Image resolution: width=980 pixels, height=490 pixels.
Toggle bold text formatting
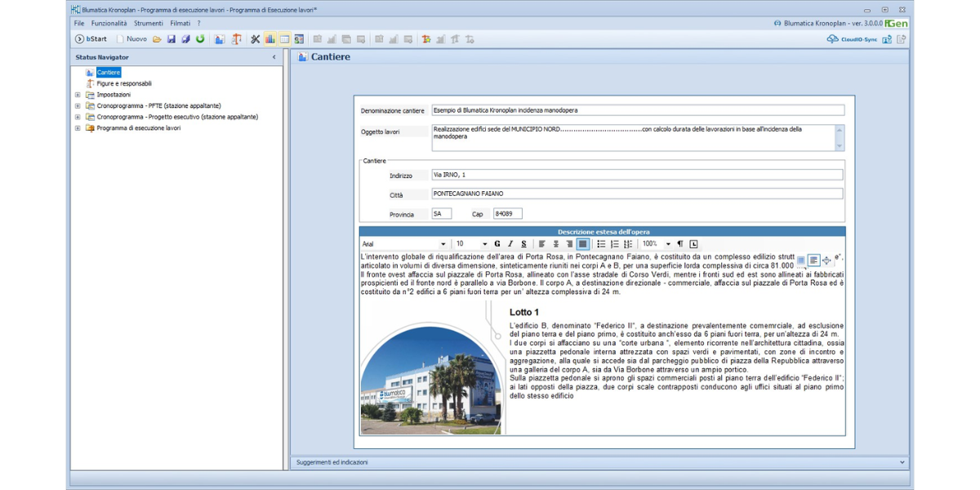(497, 244)
